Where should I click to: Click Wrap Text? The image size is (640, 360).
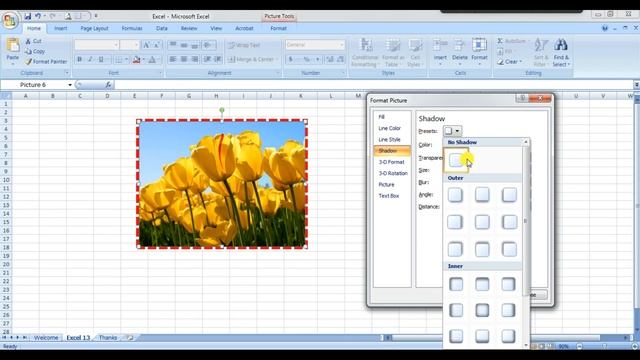(x=244, y=45)
